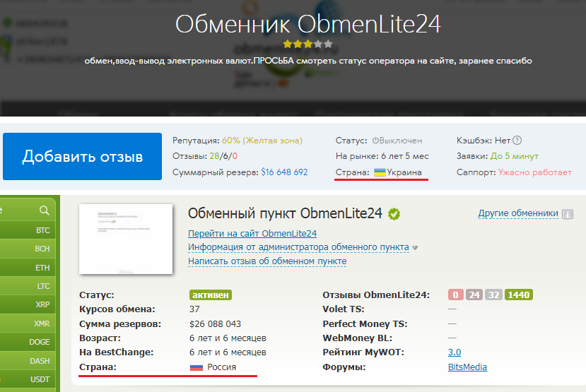
Task: Click the list icon next to Другие обменники
Action: (x=568, y=213)
